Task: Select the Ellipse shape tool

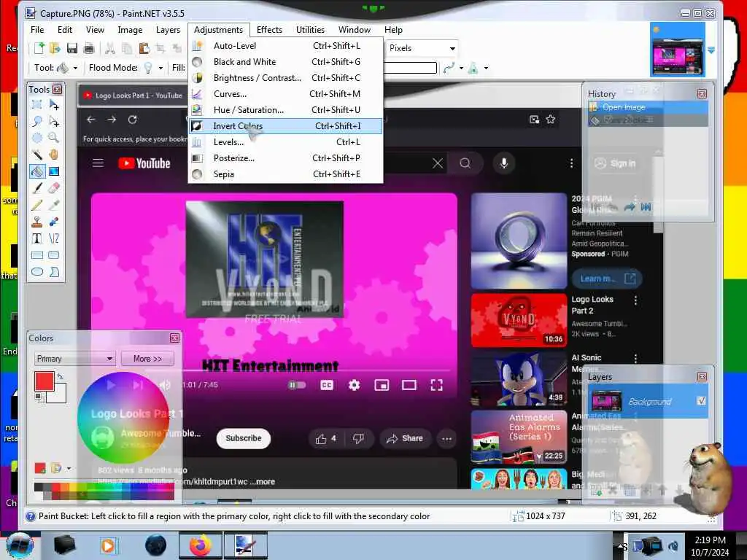Action: tap(36, 271)
